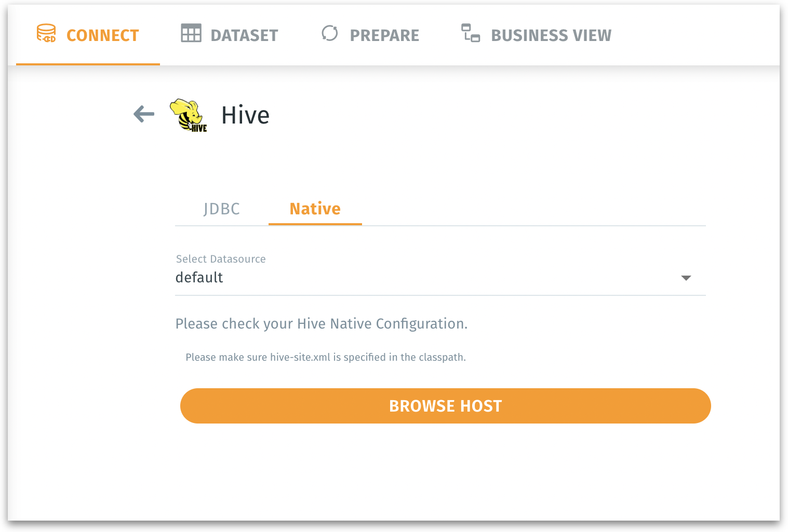This screenshot has width=788, height=532.
Task: Click the CONNECT database icon
Action: 46,33
